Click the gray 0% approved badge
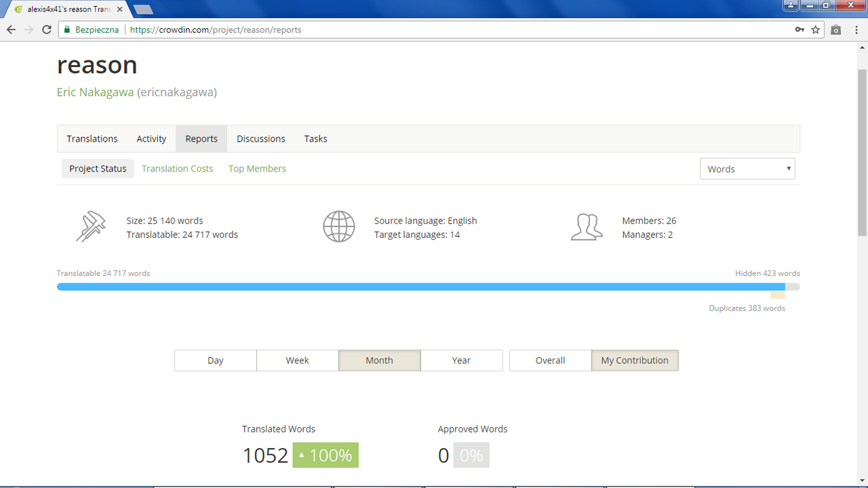This screenshot has height=488, width=868. [x=471, y=455]
